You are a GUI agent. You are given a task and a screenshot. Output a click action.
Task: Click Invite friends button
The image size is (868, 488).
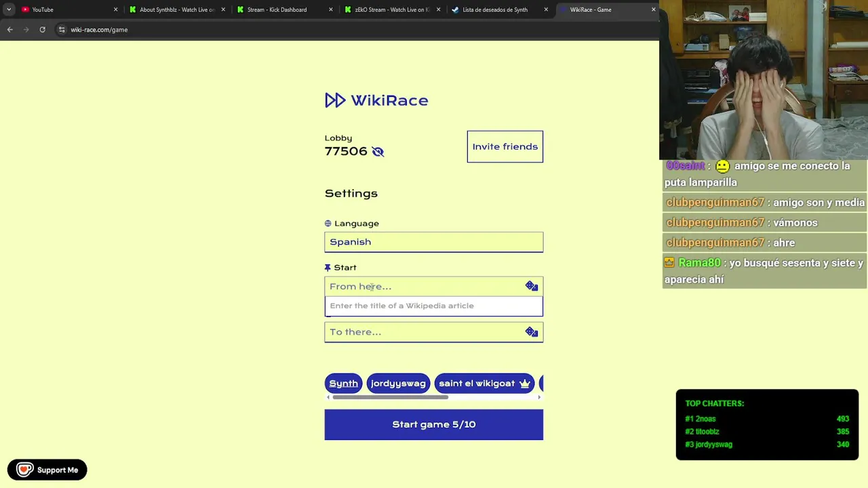[505, 146]
